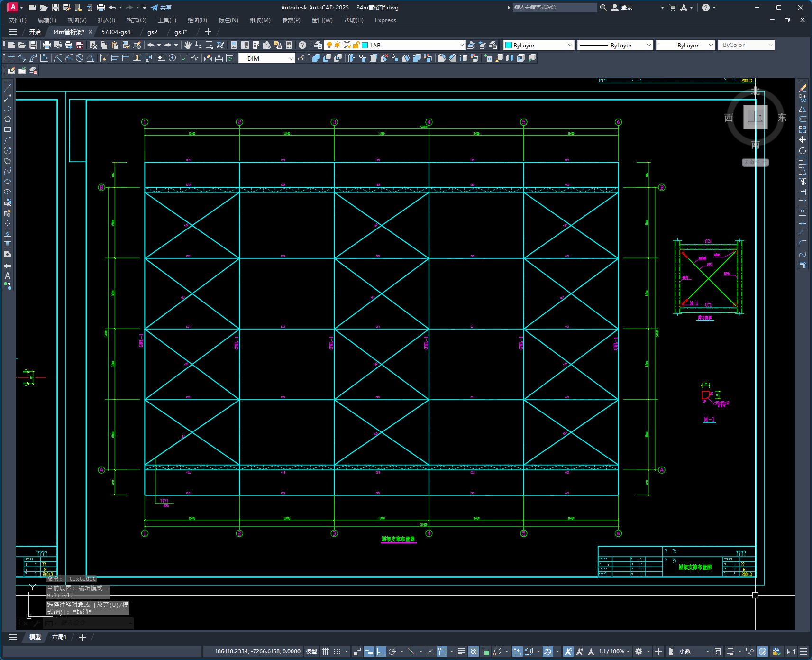The image size is (812, 660).
Task: Toggle grid display in status bar
Action: pyautogui.click(x=325, y=651)
